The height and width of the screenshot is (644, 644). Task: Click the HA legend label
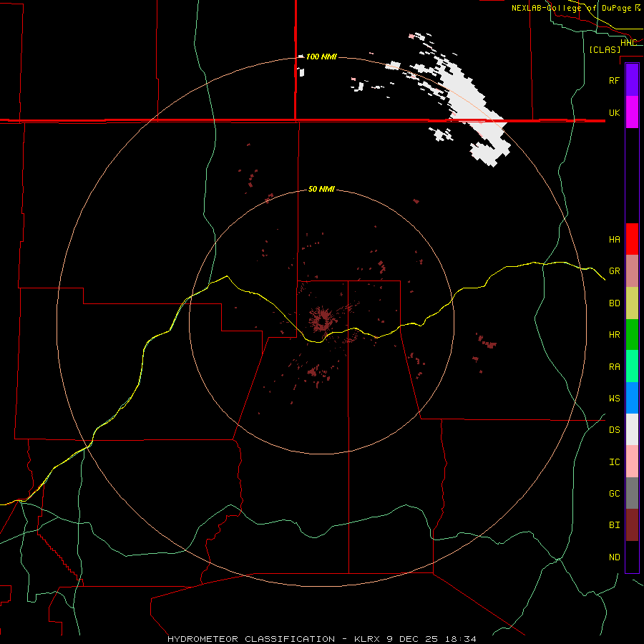click(x=614, y=240)
